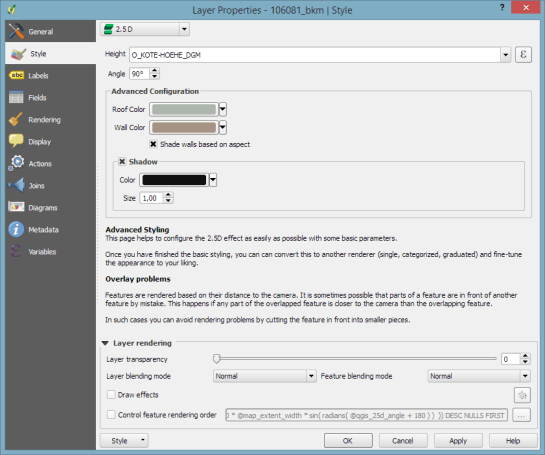The image size is (545, 455).
Task: Go to the Fields tab
Action: [x=50, y=97]
